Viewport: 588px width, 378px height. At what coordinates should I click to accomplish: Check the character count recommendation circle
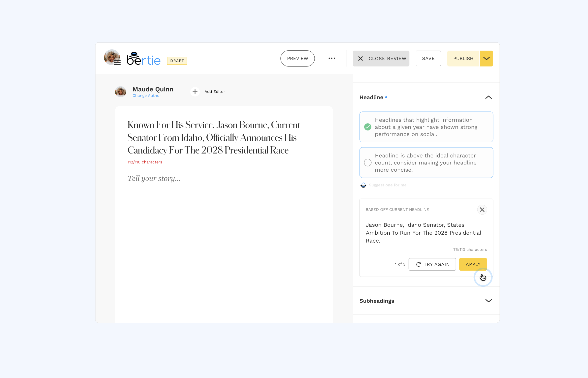click(368, 163)
